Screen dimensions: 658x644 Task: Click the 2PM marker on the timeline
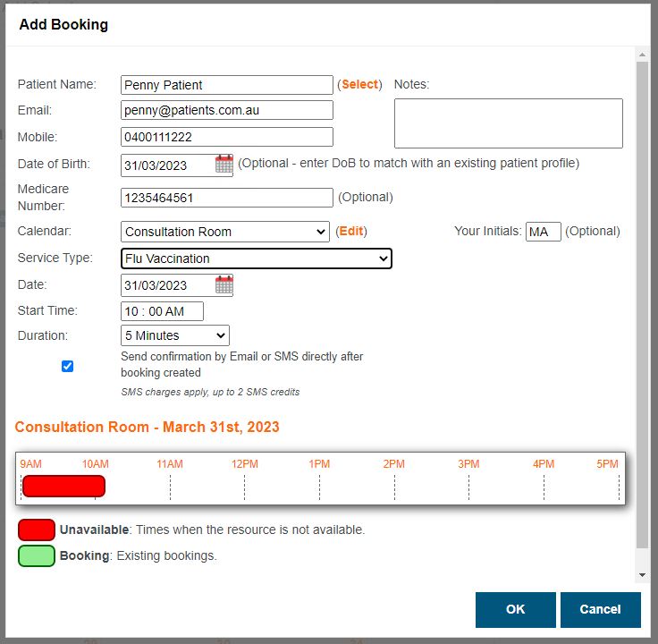pos(393,464)
